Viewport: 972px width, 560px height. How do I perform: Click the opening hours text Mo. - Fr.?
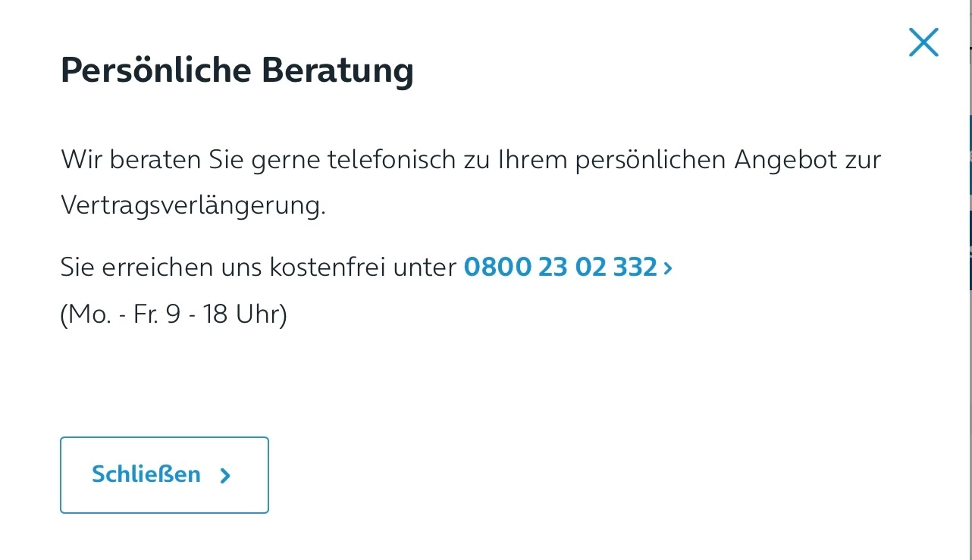pos(108,314)
